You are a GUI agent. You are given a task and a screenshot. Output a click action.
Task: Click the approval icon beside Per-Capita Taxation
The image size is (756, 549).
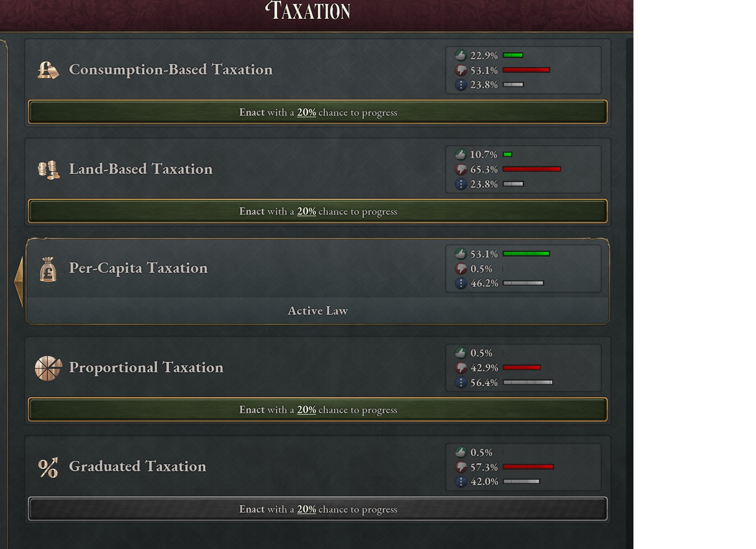tap(461, 254)
